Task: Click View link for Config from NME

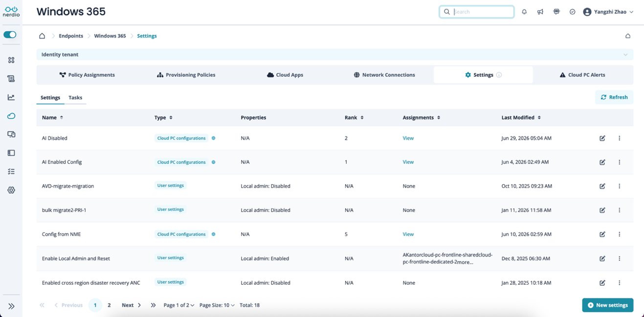Action: [408, 234]
